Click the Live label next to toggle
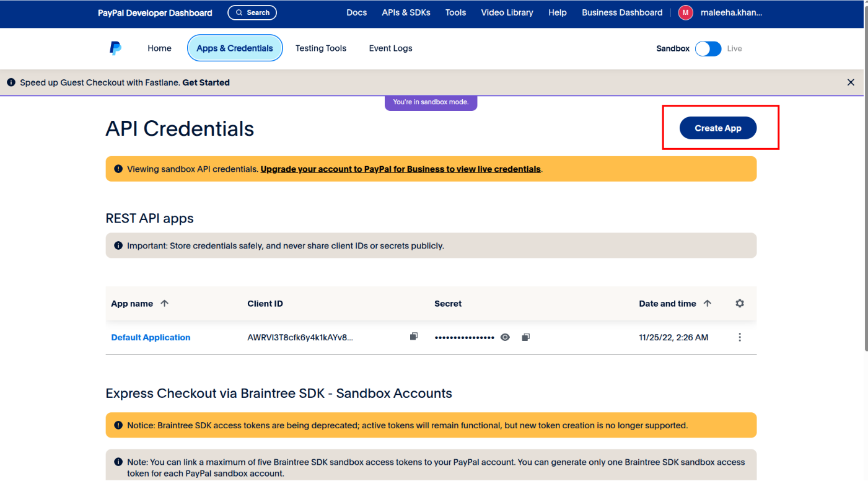 (x=734, y=48)
